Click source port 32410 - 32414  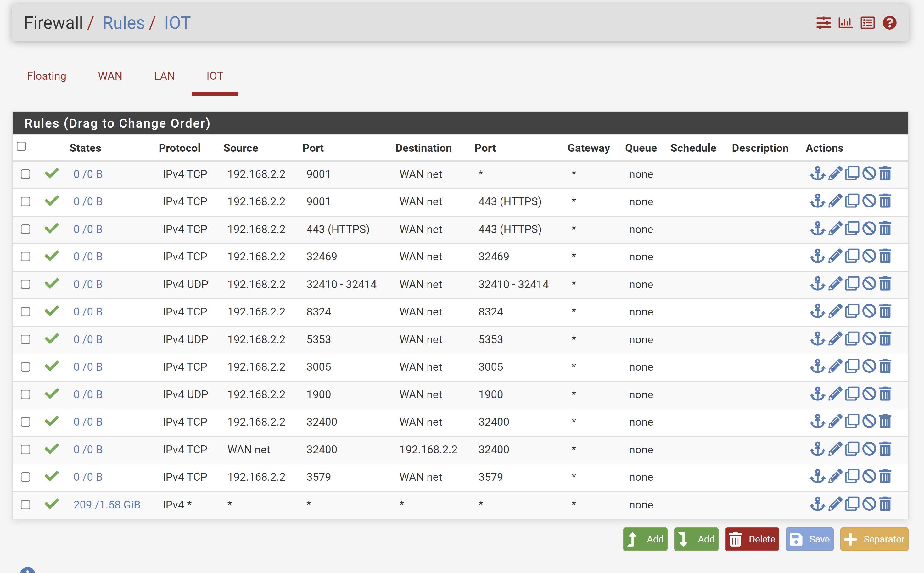click(341, 284)
